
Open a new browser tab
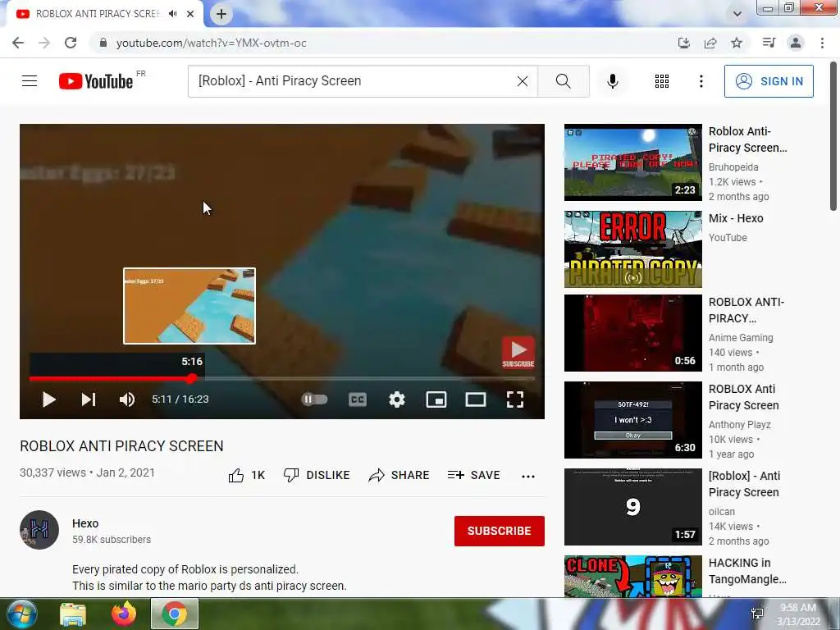point(221,14)
